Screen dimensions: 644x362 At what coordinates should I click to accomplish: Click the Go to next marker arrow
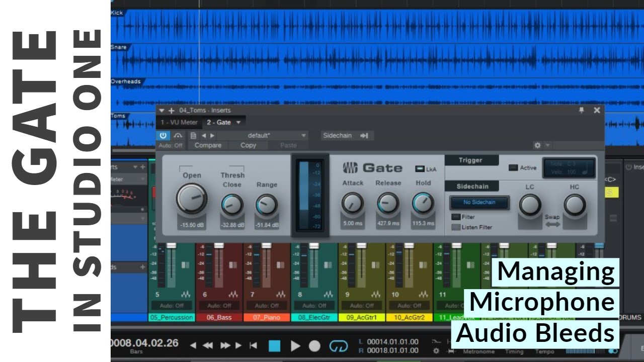238,345
